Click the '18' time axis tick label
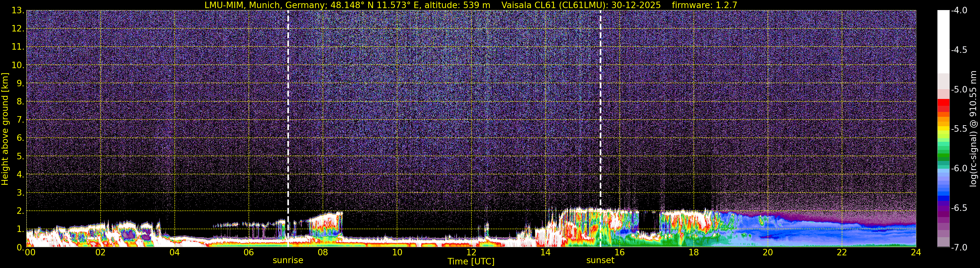The image size is (980, 268). tap(694, 252)
